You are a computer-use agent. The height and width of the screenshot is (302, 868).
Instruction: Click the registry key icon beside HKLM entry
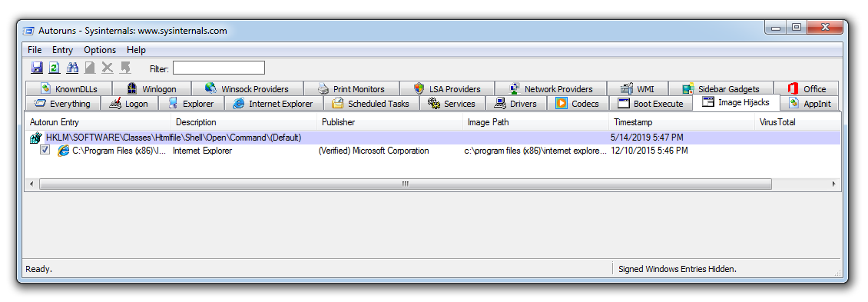pyautogui.click(x=36, y=138)
